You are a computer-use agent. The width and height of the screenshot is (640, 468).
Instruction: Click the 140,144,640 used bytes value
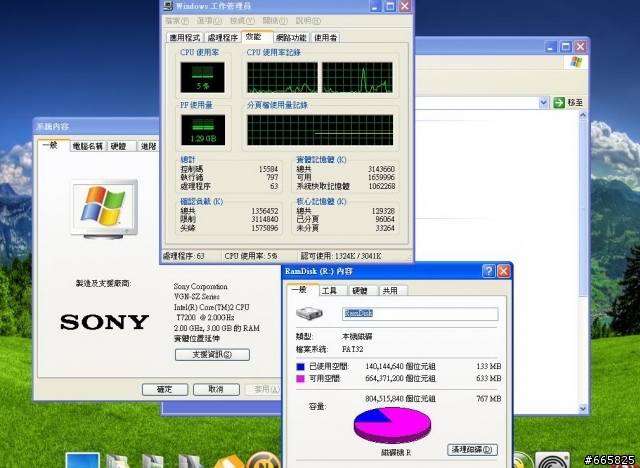click(384, 366)
